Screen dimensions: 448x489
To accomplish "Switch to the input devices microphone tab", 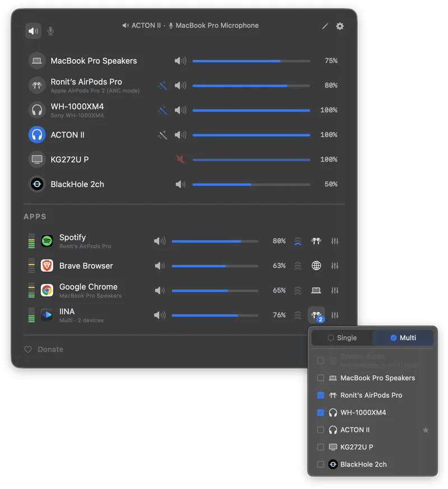I will tap(50, 31).
